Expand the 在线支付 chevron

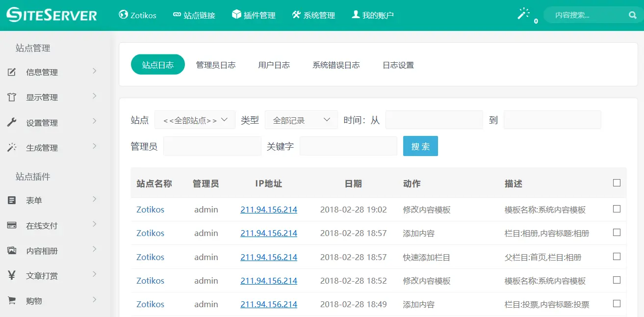point(95,224)
